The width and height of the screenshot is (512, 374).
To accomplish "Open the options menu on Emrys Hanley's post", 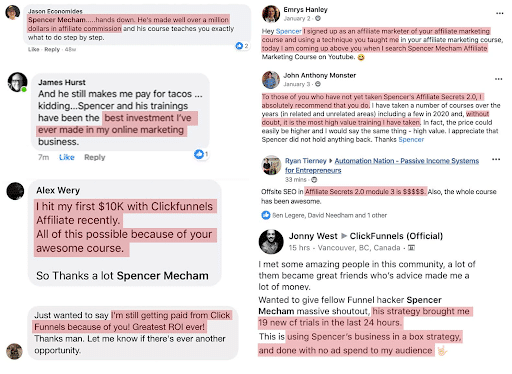I will [x=499, y=13].
